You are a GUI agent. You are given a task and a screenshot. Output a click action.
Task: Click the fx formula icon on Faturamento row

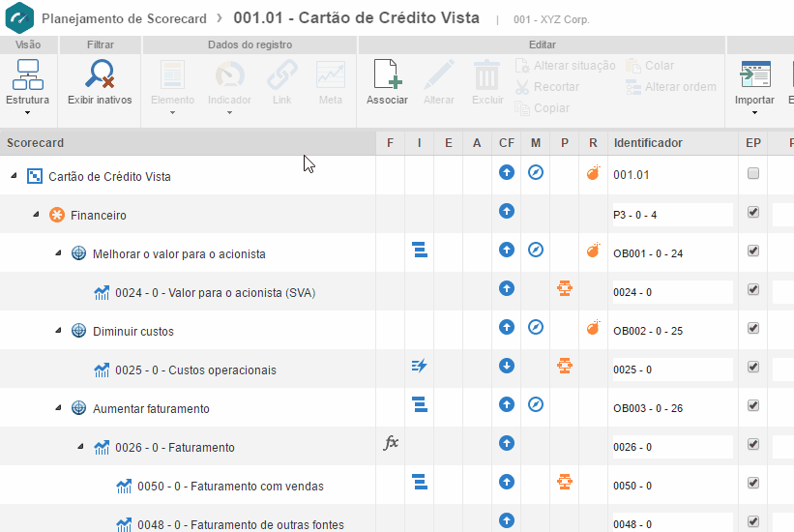[391, 443]
